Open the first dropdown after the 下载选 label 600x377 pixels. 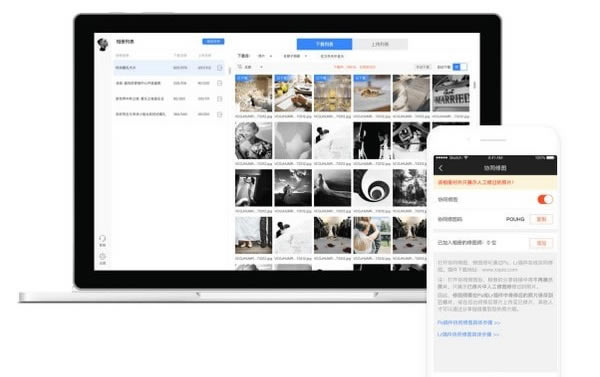tap(265, 56)
